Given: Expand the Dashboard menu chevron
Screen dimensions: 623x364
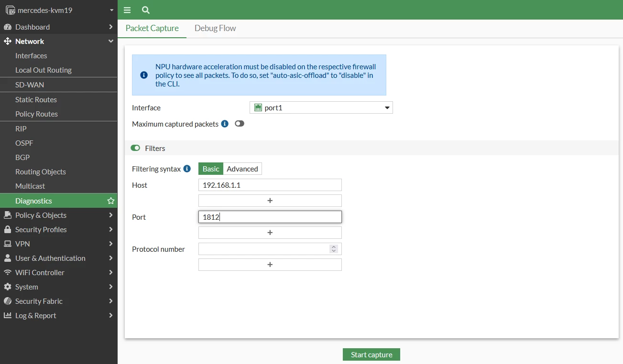Looking at the screenshot, I should coord(111,27).
